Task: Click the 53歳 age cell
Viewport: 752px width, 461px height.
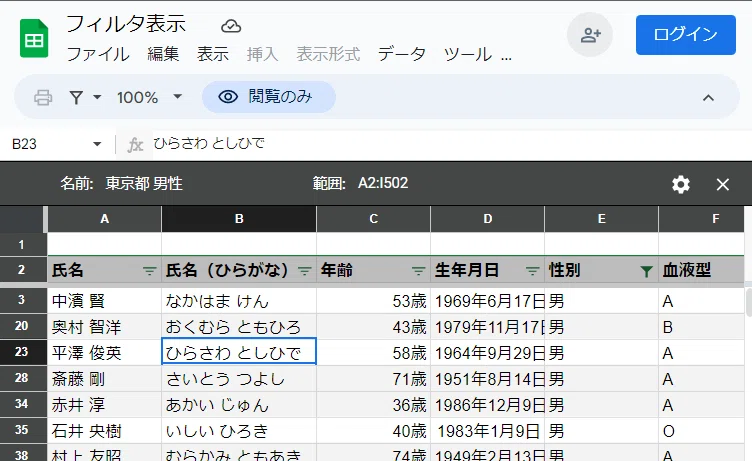Action: [x=374, y=301]
